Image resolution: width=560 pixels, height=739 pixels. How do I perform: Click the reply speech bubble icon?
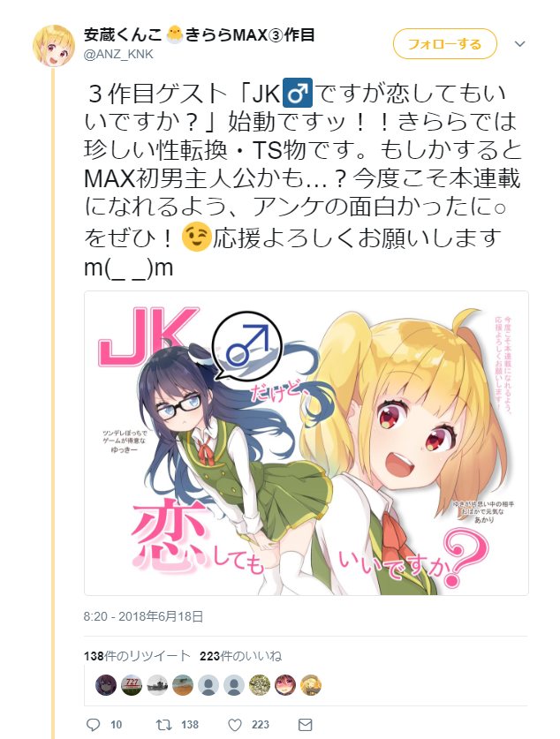[94, 724]
